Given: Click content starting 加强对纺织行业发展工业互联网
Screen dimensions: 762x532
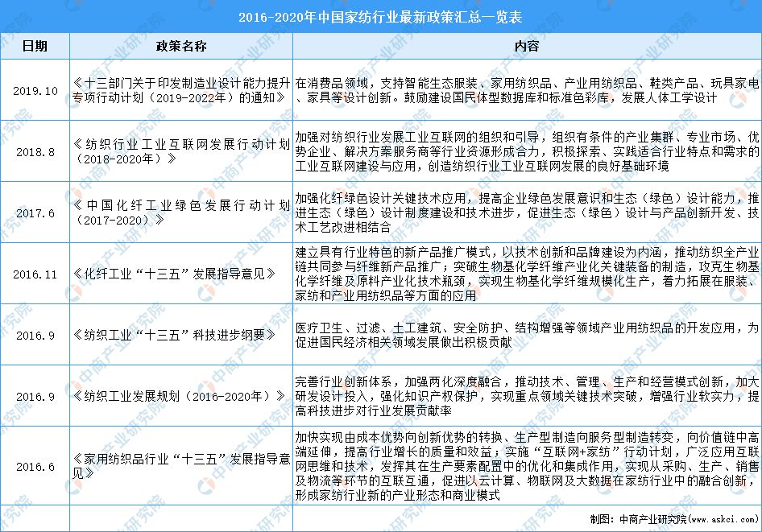Looking at the screenshot, I should tap(527, 151).
